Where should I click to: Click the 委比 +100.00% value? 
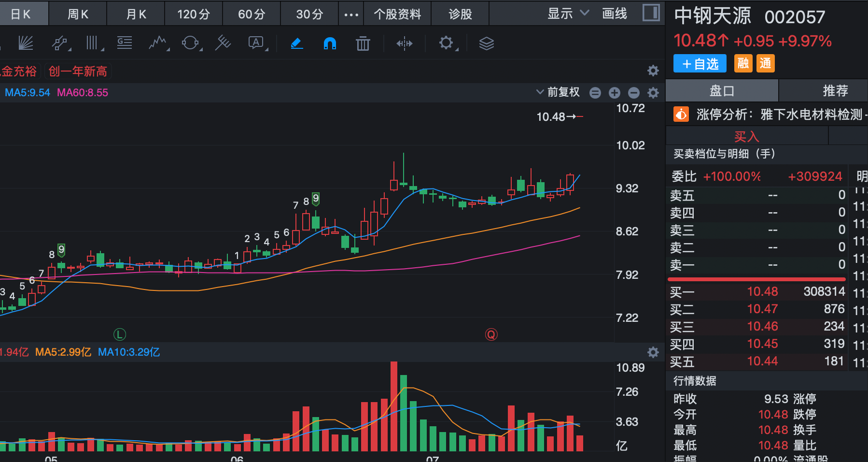point(732,176)
